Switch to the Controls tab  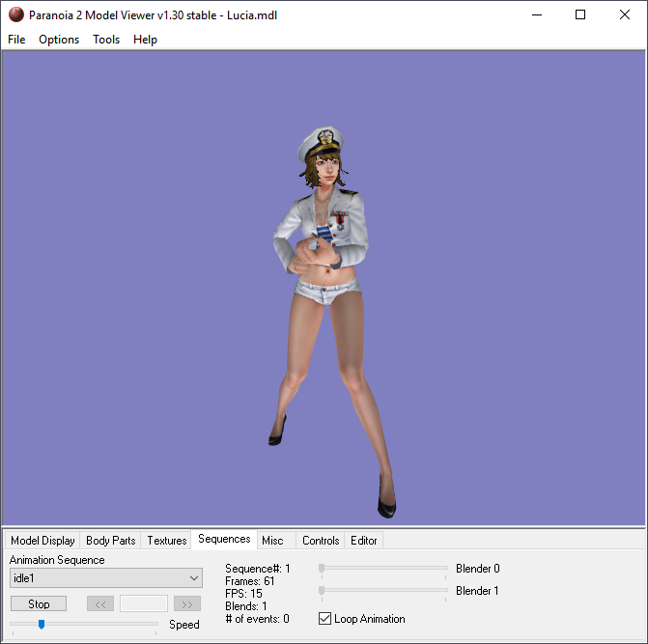(321, 541)
